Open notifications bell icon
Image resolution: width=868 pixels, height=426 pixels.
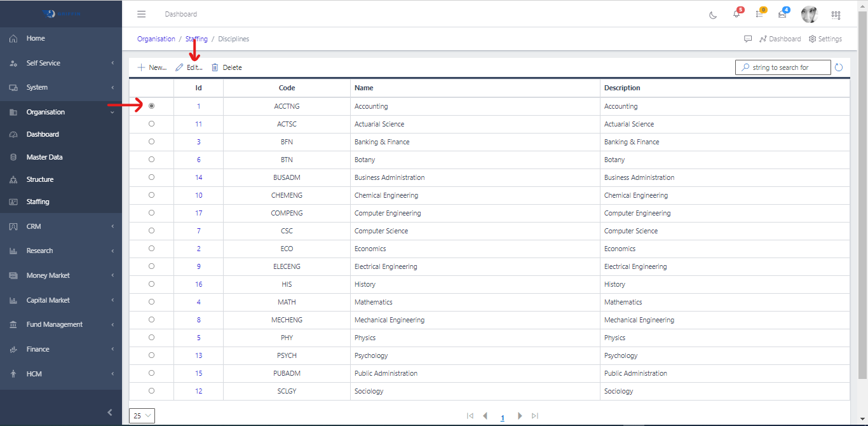736,14
